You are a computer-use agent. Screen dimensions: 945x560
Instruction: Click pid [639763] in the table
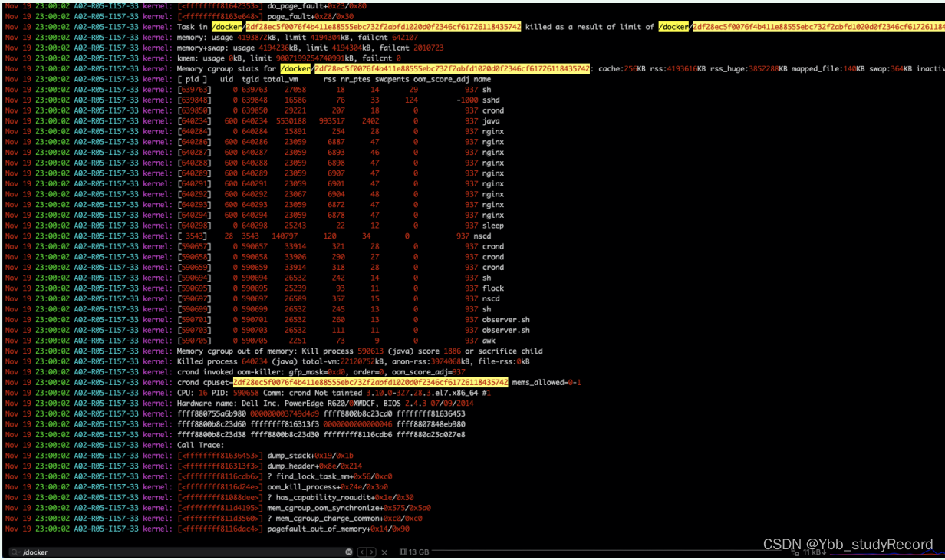point(194,90)
